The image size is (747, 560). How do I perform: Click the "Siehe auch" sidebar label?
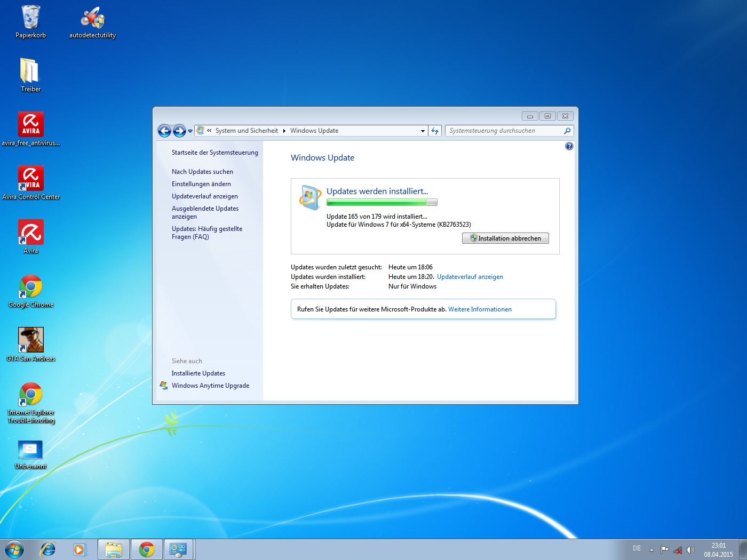click(187, 361)
